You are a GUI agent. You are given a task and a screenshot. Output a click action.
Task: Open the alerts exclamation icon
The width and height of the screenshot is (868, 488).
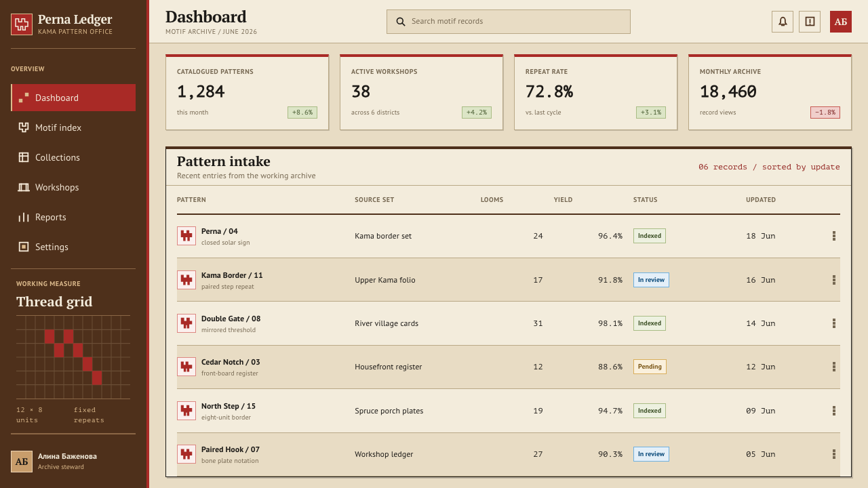tap(810, 22)
